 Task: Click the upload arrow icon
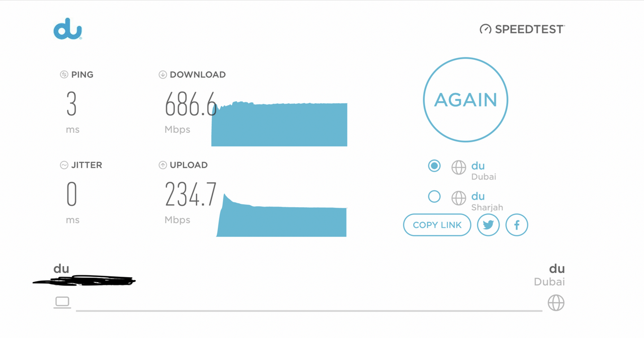click(163, 165)
